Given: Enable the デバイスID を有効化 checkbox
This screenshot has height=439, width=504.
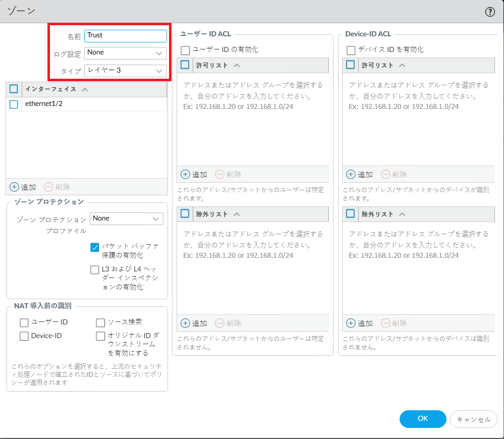Looking at the screenshot, I should point(351,49).
